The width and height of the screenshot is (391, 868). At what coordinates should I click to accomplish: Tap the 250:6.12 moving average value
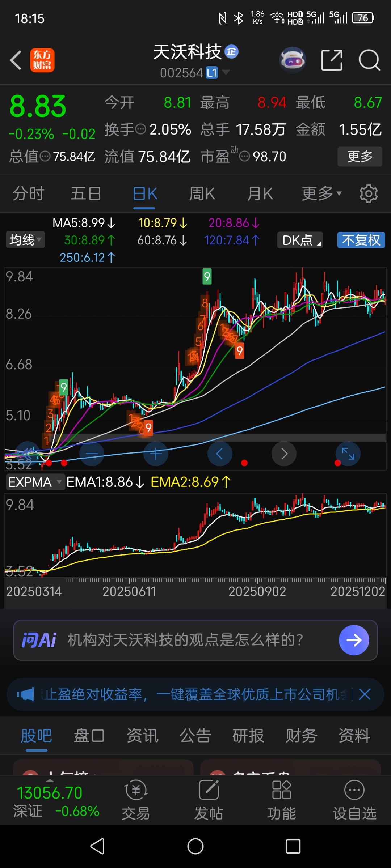click(x=87, y=258)
